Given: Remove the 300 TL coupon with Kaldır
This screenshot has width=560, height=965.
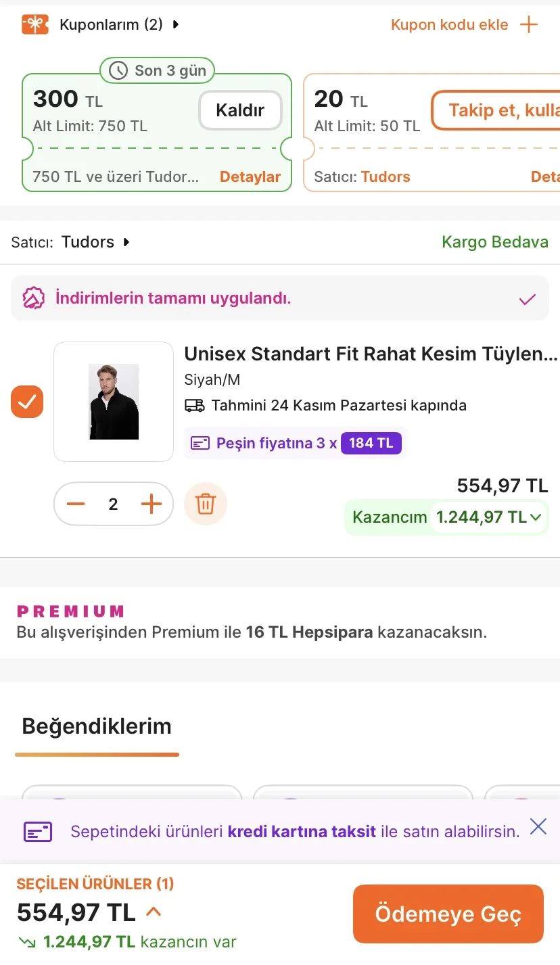Looking at the screenshot, I should 240,110.
